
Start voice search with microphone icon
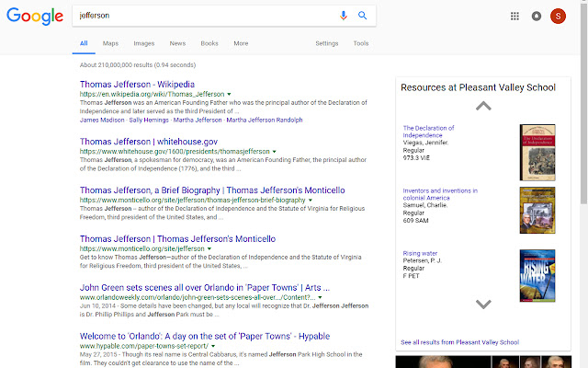coord(343,16)
